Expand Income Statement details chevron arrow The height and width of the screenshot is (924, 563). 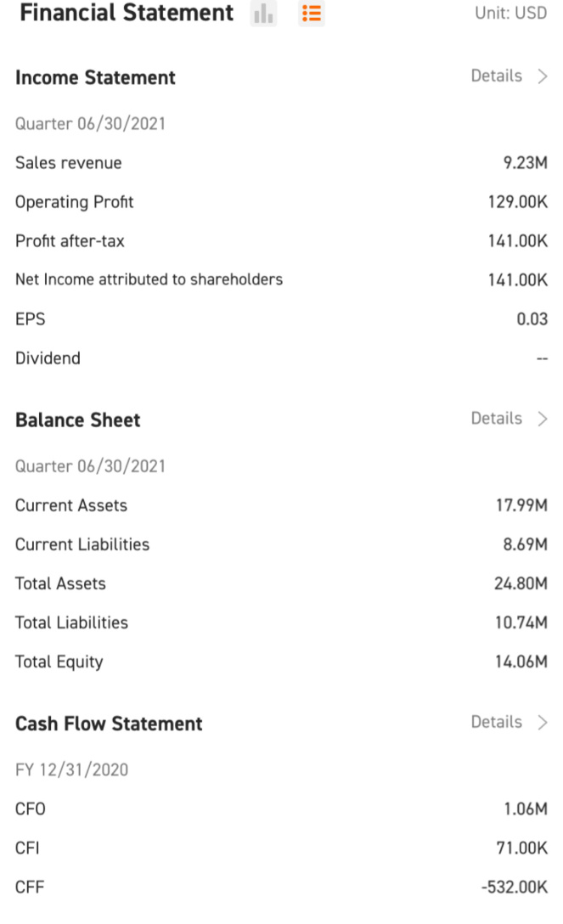coord(543,76)
